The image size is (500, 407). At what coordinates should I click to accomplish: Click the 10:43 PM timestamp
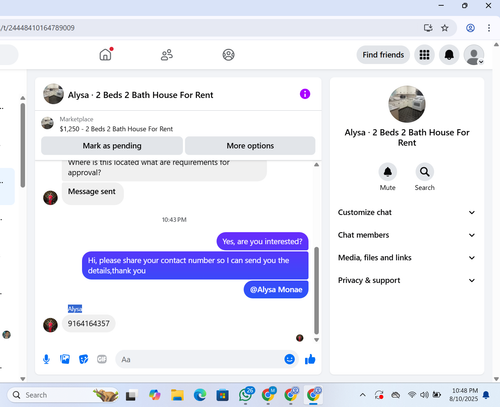[x=174, y=220]
